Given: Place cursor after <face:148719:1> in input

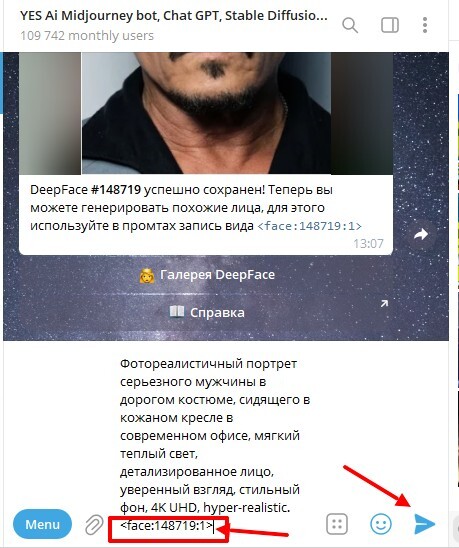Looking at the screenshot, I should pyautogui.click(x=214, y=525).
